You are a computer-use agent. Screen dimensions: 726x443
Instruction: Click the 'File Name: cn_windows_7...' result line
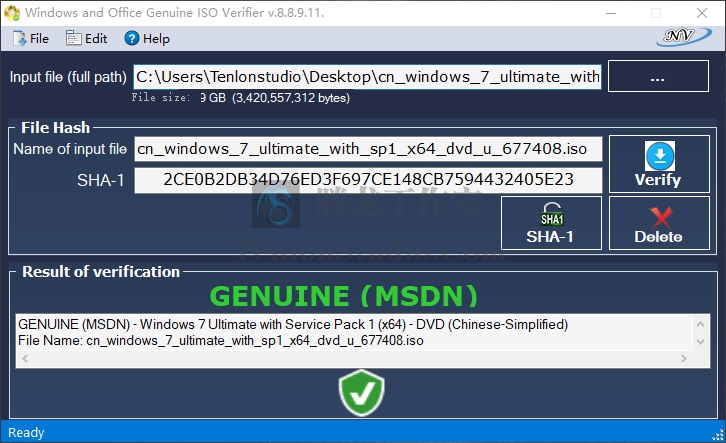[x=220, y=341]
